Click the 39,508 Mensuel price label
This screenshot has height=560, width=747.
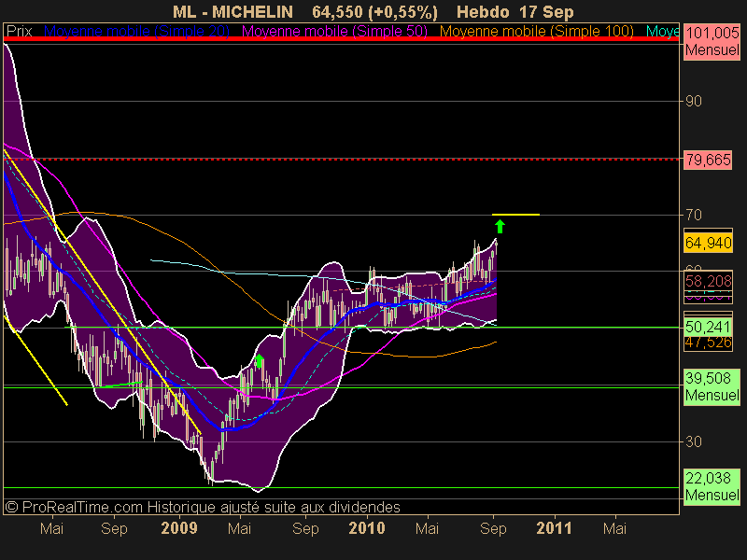712,386
